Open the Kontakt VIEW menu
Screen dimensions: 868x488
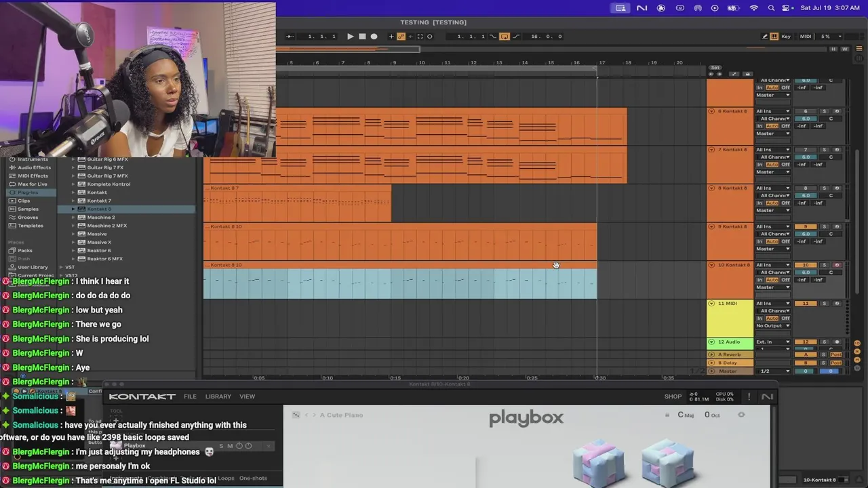(x=247, y=396)
